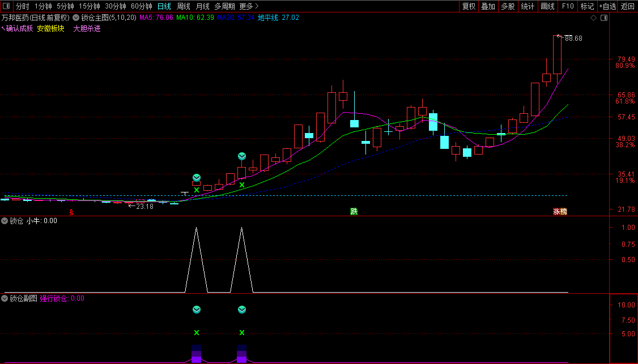Switch to 30分钟 period
The width and height of the screenshot is (638, 364).
[x=116, y=6]
